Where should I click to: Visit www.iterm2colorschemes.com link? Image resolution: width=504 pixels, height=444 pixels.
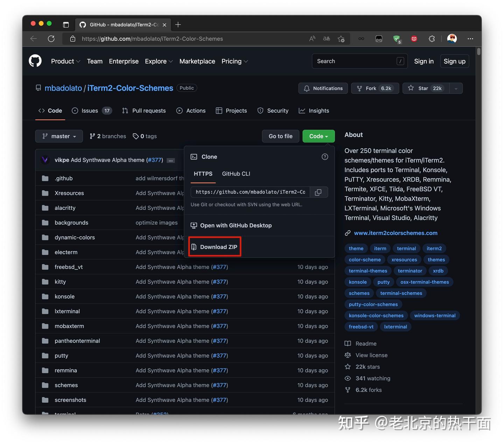(396, 233)
